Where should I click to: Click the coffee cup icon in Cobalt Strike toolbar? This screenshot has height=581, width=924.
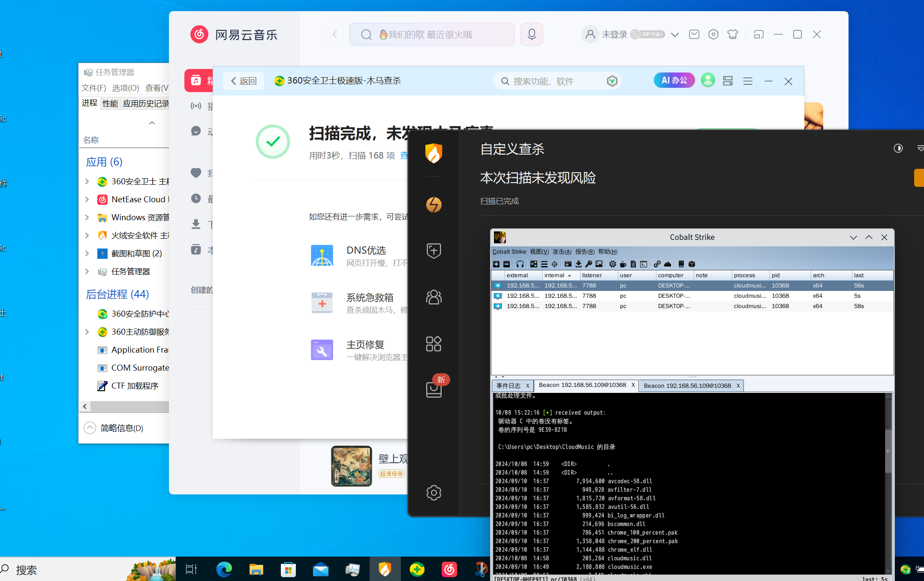click(623, 264)
